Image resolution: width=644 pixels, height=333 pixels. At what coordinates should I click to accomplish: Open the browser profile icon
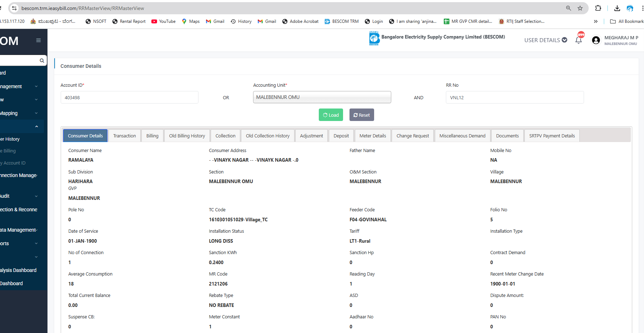coord(630,8)
